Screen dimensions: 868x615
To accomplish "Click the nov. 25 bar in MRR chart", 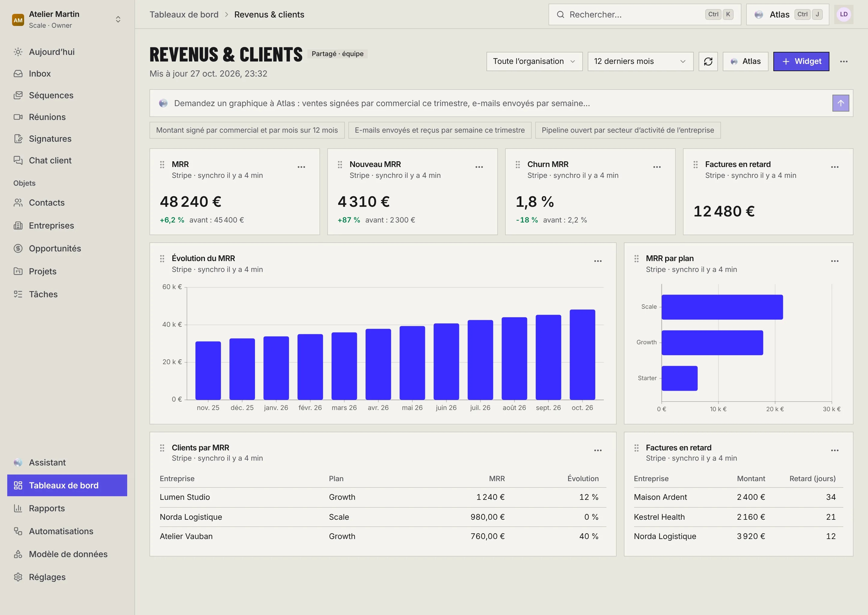I will point(208,371).
